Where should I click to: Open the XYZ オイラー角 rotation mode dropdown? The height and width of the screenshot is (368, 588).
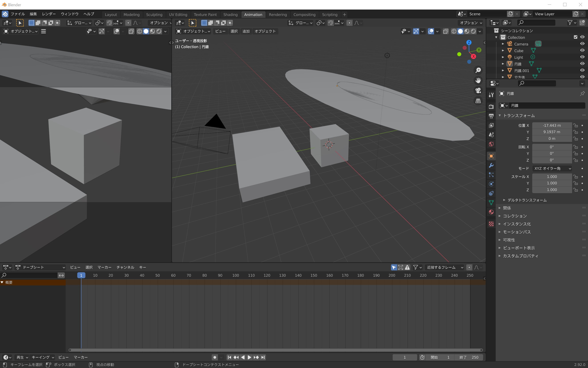(552, 168)
